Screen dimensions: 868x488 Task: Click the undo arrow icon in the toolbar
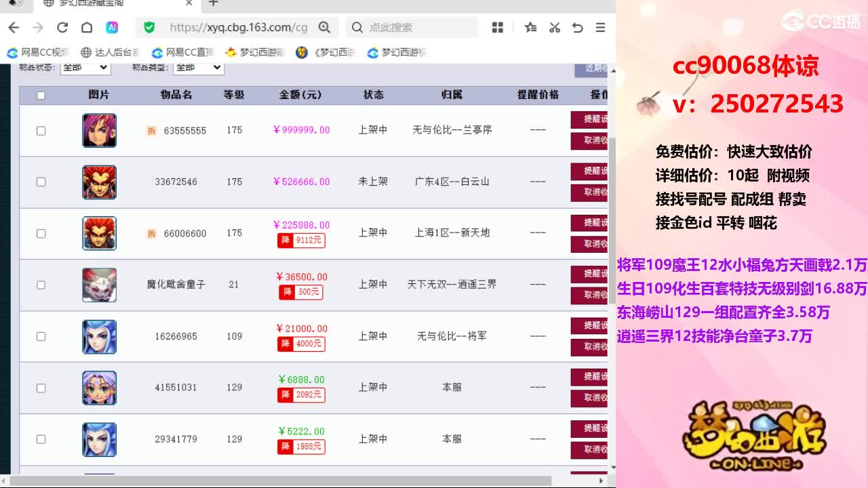[578, 27]
